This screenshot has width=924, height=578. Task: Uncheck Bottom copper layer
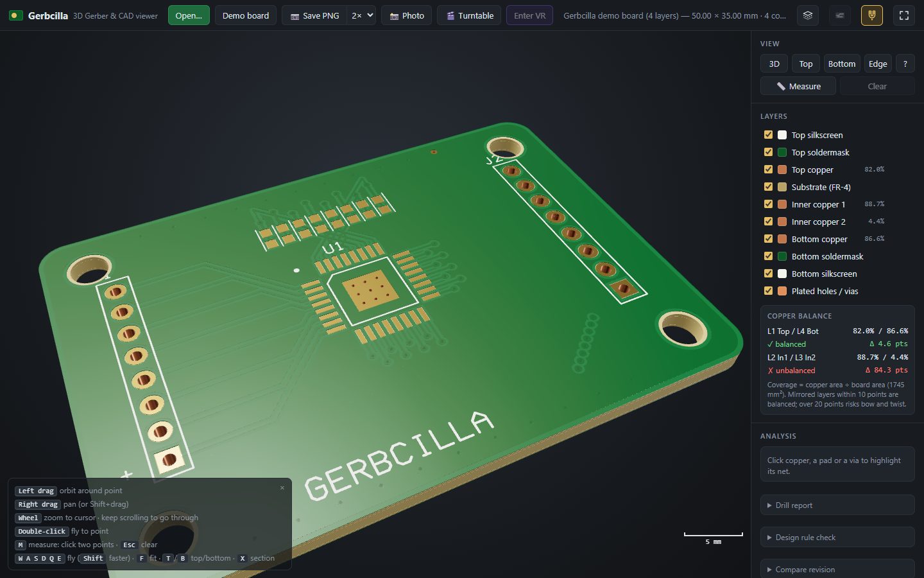(x=768, y=239)
